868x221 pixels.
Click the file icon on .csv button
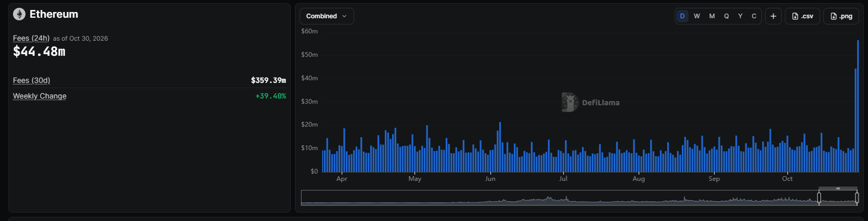(x=795, y=16)
